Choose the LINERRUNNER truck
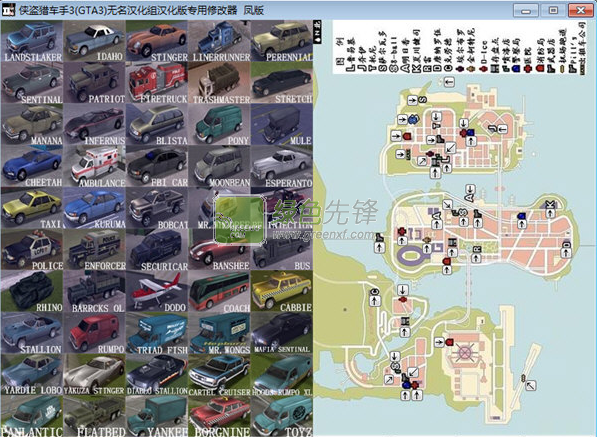Image resolution: width=597 pixels, height=437 pixels. pyautogui.click(x=219, y=41)
